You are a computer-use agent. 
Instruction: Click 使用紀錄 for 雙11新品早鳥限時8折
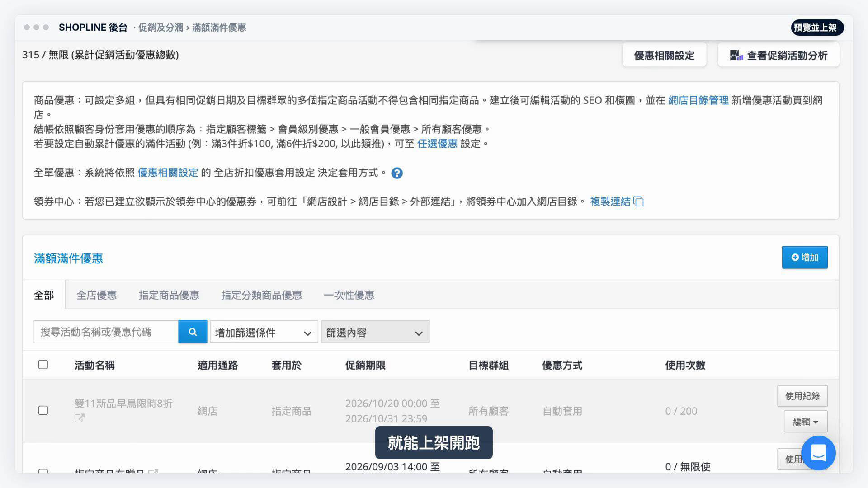(x=802, y=396)
